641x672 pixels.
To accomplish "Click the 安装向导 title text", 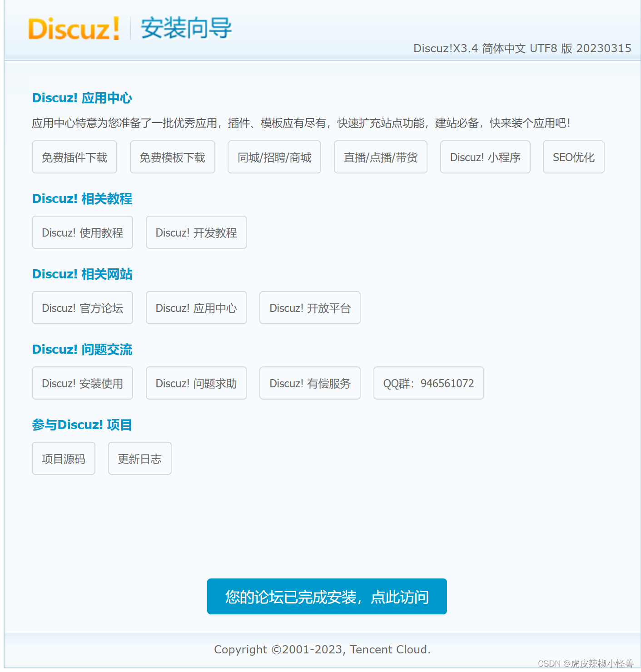I will (186, 28).
